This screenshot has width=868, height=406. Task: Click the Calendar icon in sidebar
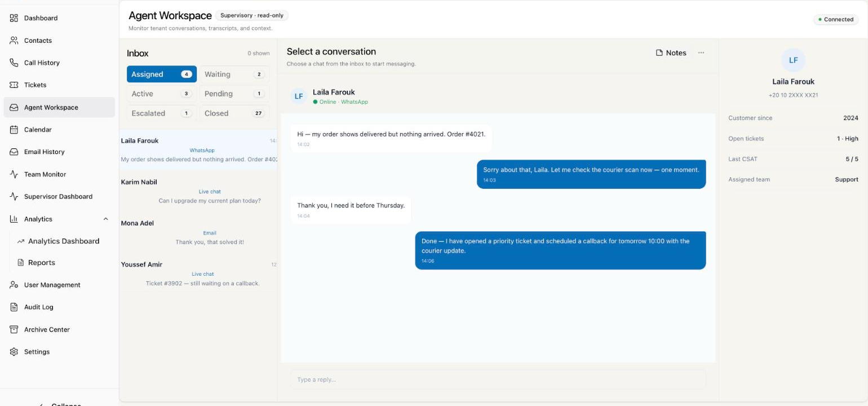tap(14, 130)
